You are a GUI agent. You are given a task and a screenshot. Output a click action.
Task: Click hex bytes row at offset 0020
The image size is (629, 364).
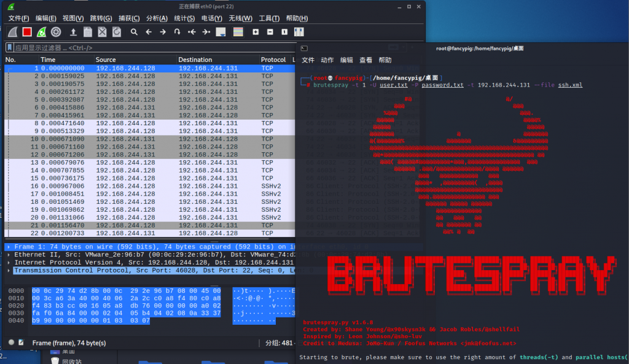(x=126, y=306)
